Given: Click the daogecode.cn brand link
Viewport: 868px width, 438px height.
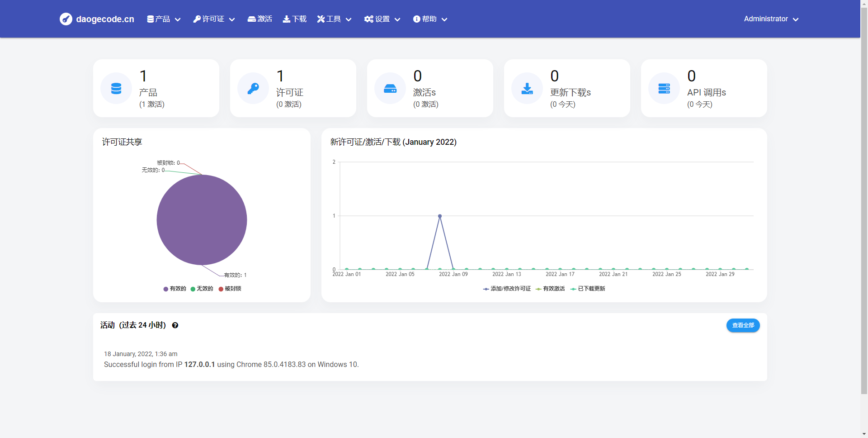Looking at the screenshot, I should [97, 19].
